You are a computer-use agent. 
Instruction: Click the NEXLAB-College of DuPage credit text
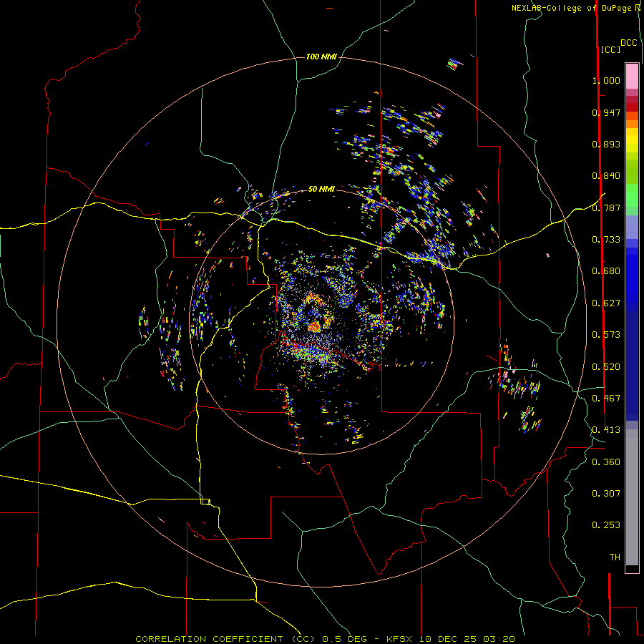point(571,8)
